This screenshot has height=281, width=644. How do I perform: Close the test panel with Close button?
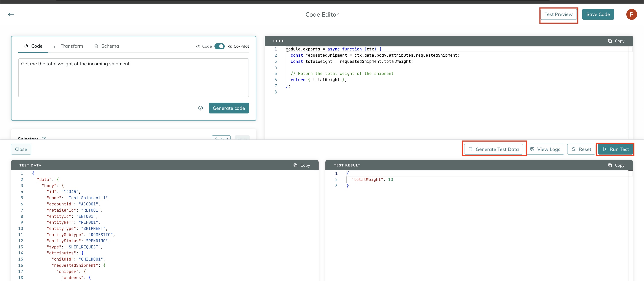coord(21,149)
